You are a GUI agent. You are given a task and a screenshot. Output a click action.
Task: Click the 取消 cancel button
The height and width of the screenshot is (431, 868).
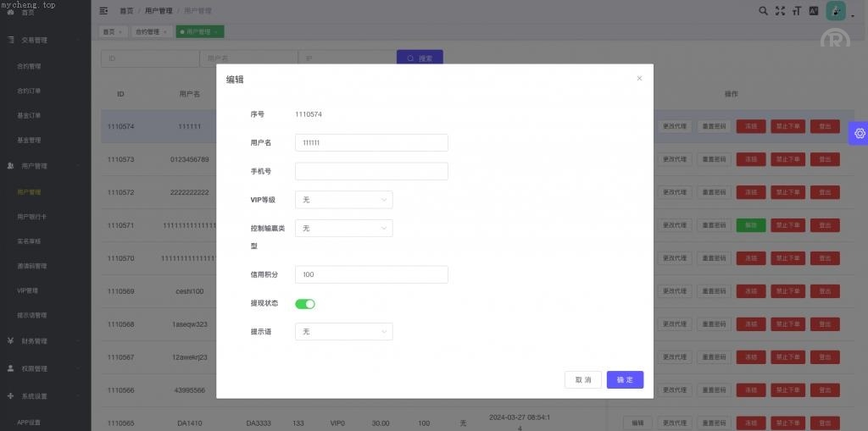(x=583, y=380)
